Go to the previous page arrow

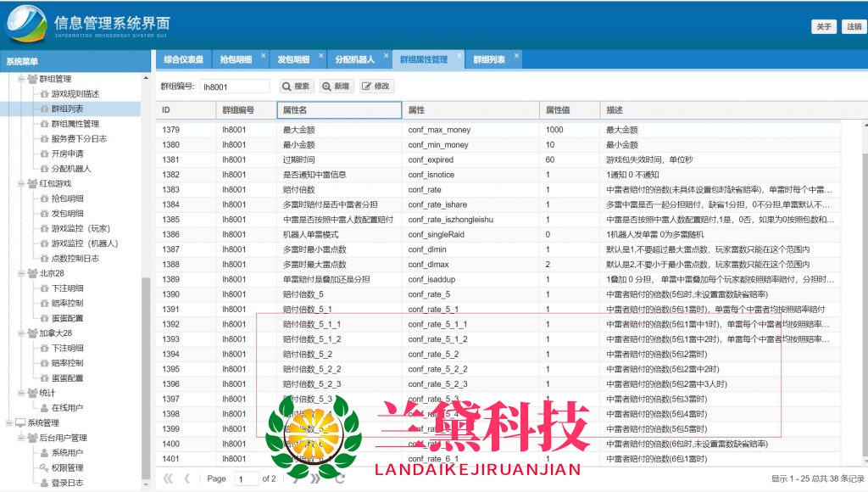click(187, 478)
